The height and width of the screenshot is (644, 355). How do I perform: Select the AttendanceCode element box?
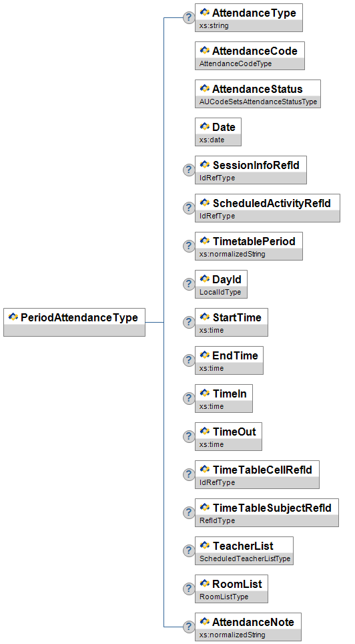250,56
